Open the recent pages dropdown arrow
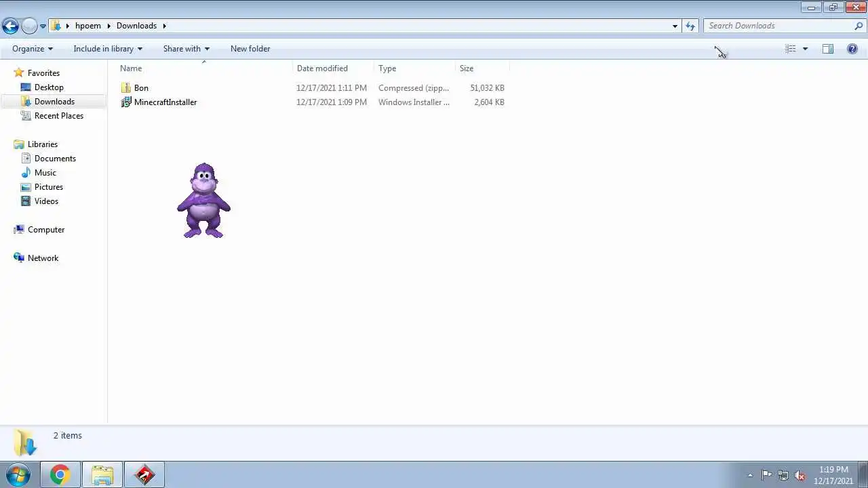Screen dimensions: 868x488 pyautogui.click(x=43, y=26)
